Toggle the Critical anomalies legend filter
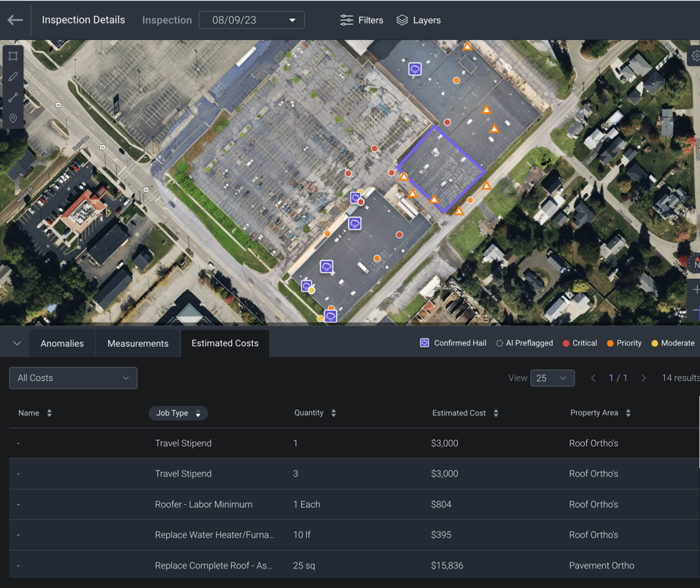700x588 pixels. (x=580, y=342)
